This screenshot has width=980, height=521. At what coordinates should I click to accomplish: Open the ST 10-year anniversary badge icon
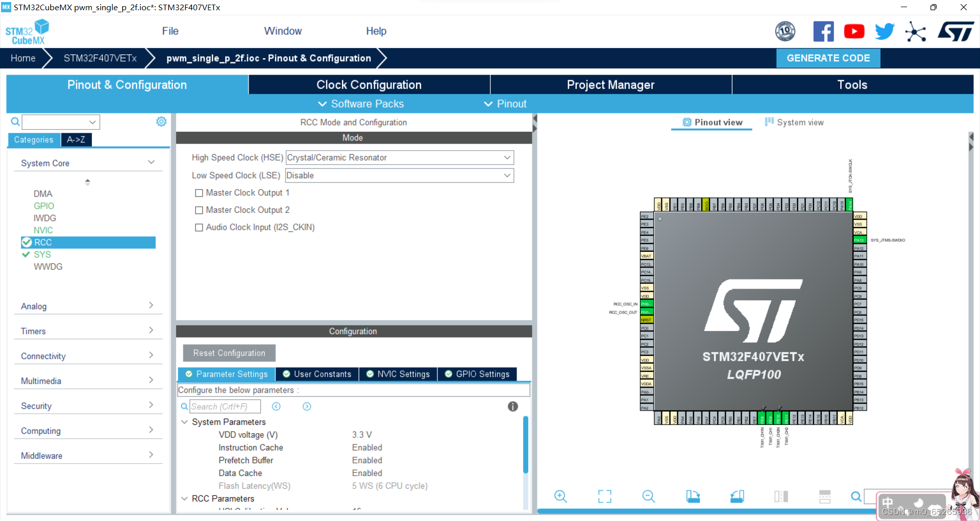point(785,31)
